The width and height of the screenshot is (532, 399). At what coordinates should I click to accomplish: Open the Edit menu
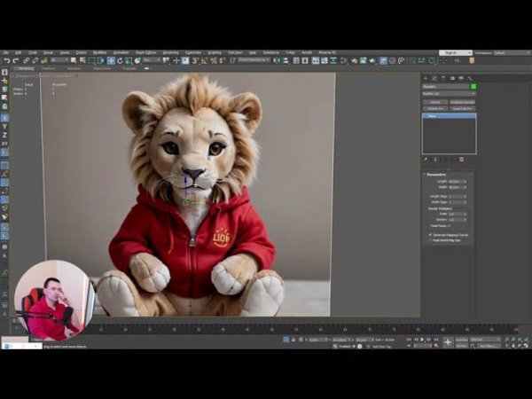19,53
